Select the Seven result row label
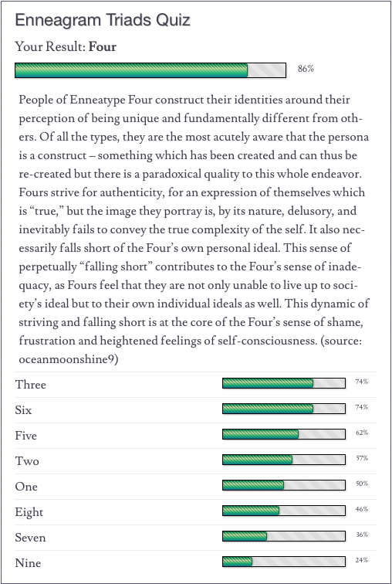 pyautogui.click(x=30, y=538)
